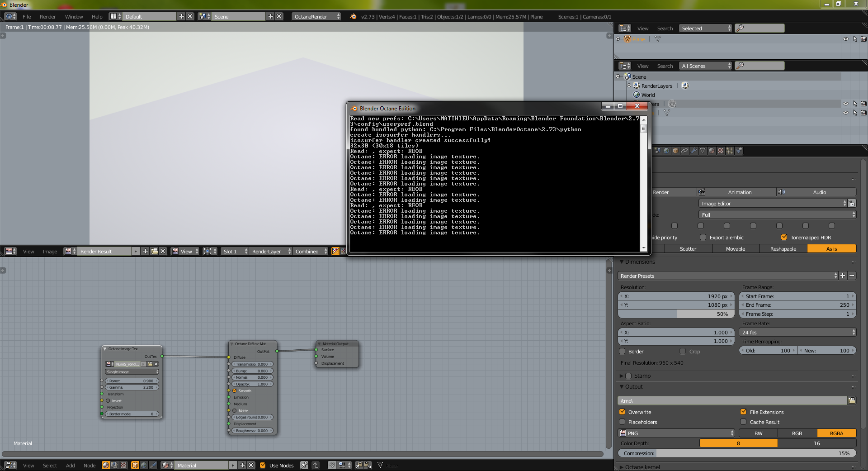
Task: Open the Selected display mode dropdown
Action: click(705, 29)
